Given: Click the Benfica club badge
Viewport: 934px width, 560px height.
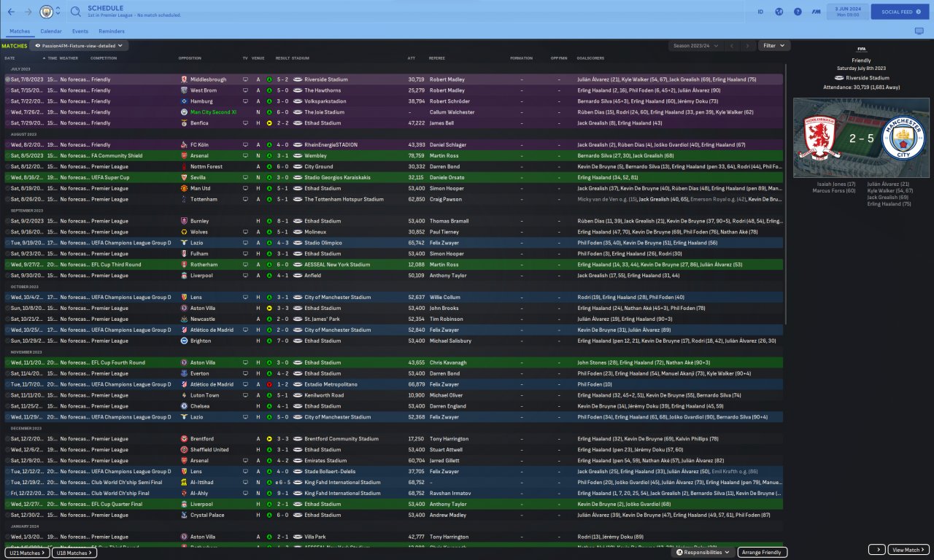Looking at the screenshot, I should [x=183, y=123].
